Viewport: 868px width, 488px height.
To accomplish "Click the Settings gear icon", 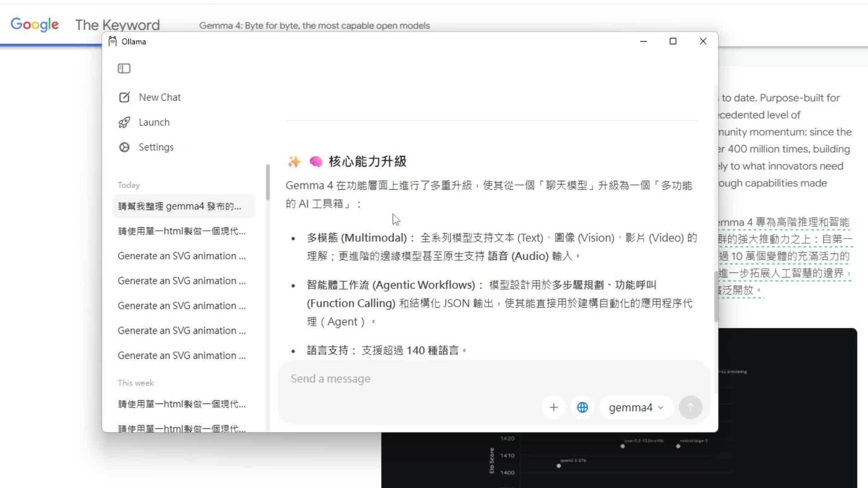I will (x=124, y=147).
